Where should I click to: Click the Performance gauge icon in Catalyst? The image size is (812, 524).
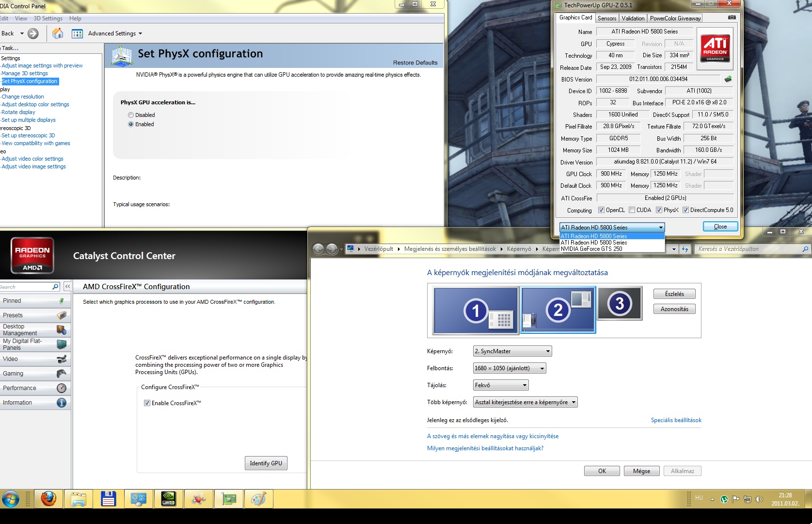(x=62, y=388)
